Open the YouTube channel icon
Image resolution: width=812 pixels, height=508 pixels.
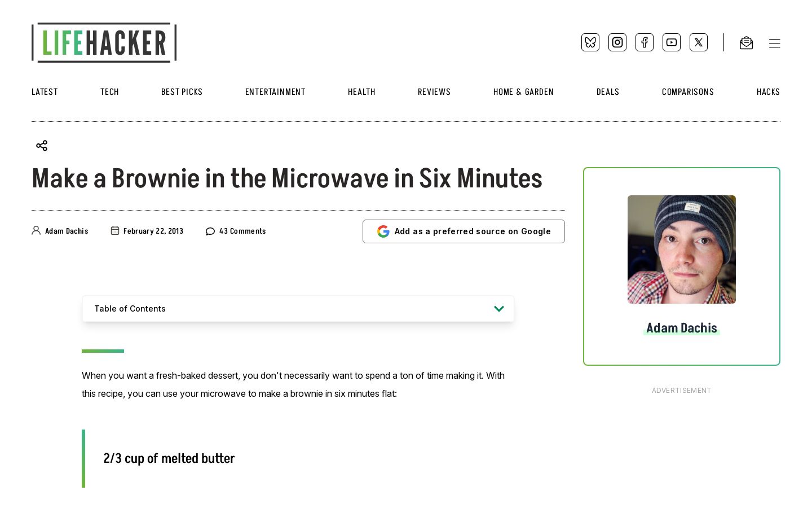[672, 42]
